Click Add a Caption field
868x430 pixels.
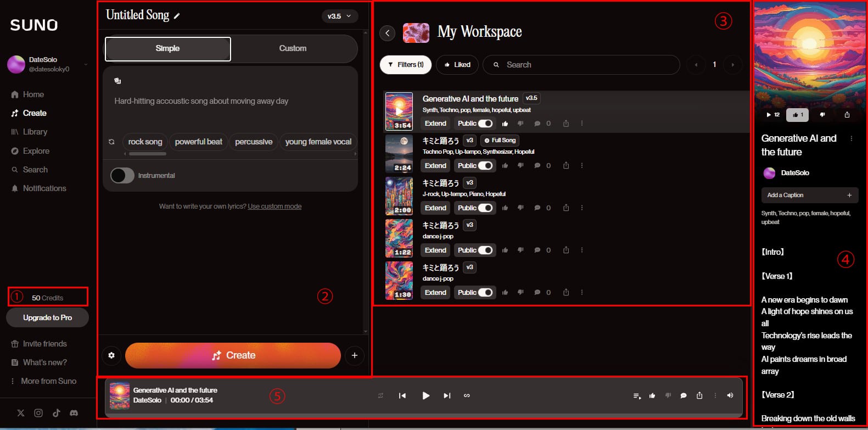tap(809, 196)
